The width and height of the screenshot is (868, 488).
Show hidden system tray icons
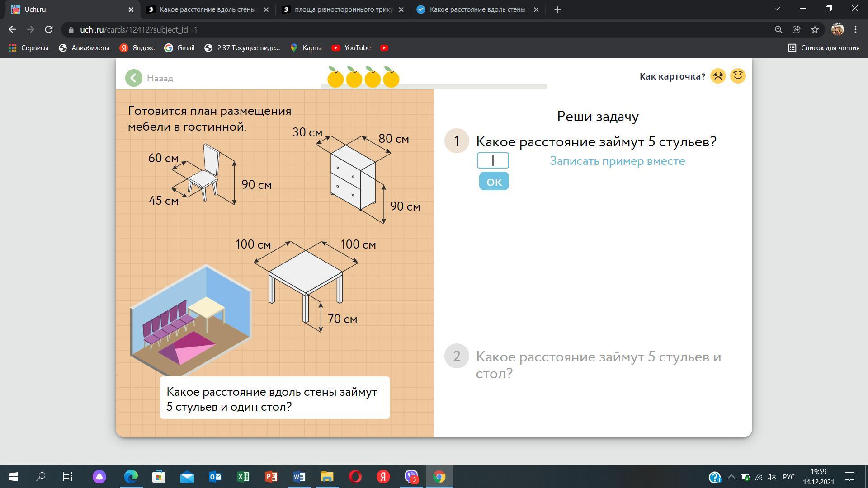[731, 477]
